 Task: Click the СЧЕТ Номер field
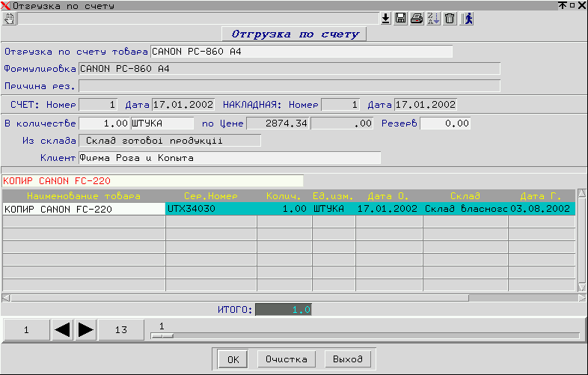pos(98,104)
